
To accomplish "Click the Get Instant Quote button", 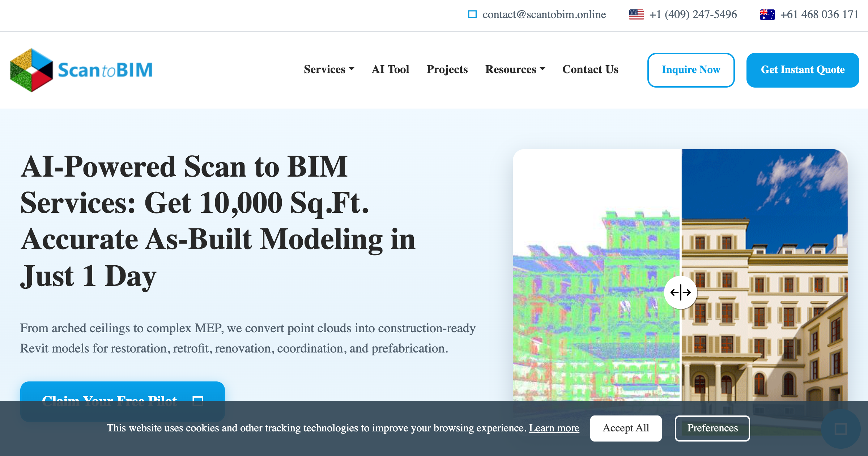I will click(803, 70).
